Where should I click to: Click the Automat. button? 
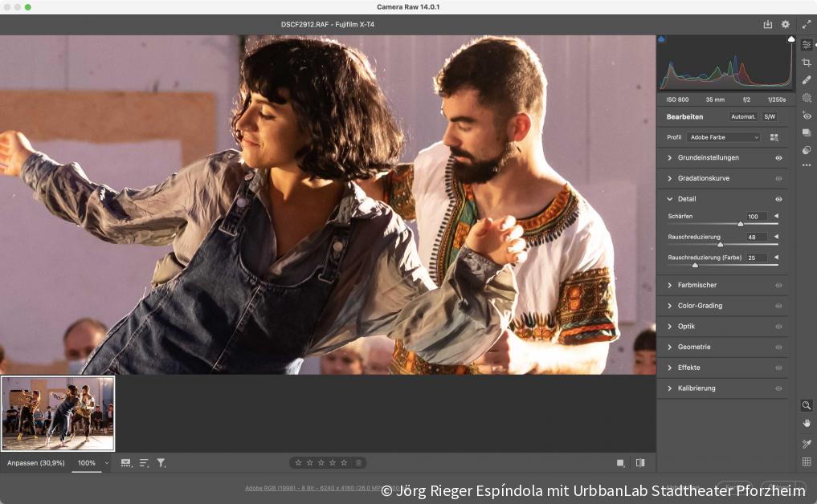[x=742, y=116]
